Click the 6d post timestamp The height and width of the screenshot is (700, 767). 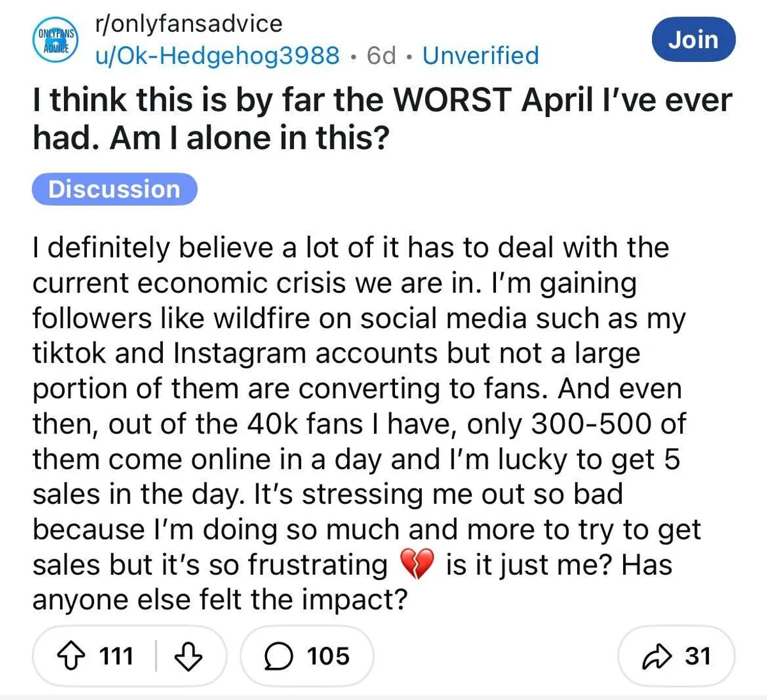382,56
